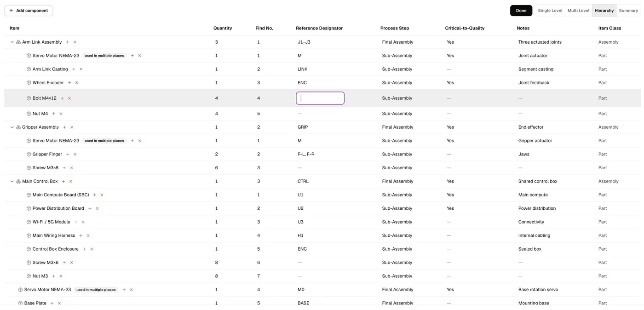This screenshot has height=310, width=644.
Task: Click the 'H1' designator cell
Action: click(300, 235)
